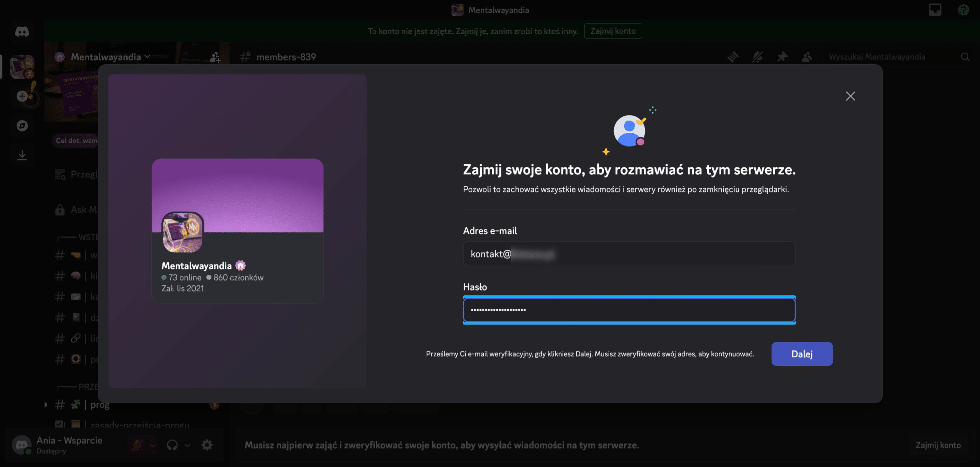Expand the Mentalwayandia server dropdown

(x=147, y=57)
